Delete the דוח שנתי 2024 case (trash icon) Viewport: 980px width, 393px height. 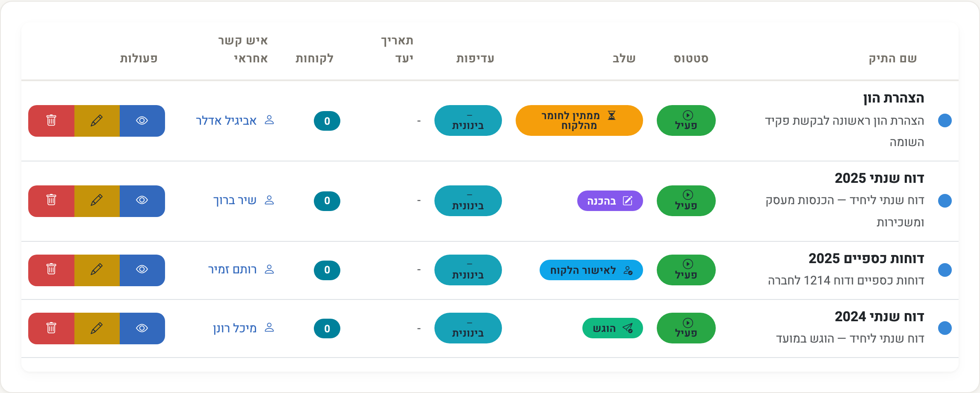click(x=51, y=328)
